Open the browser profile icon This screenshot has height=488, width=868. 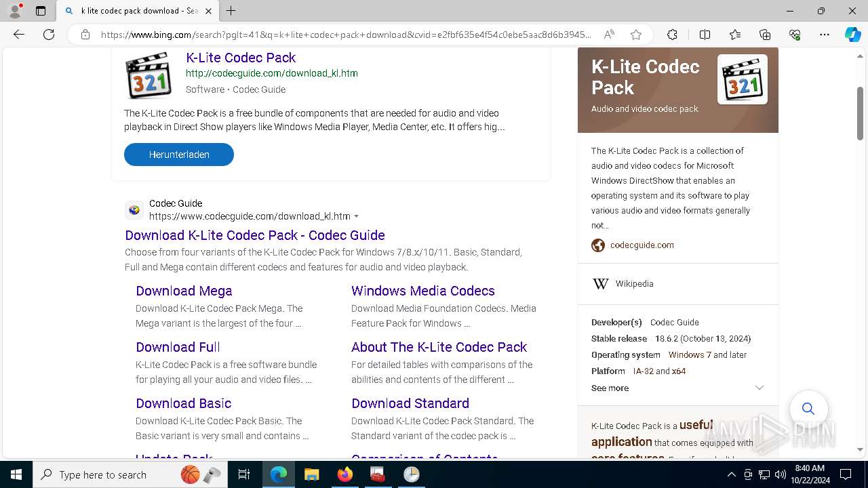15,11
